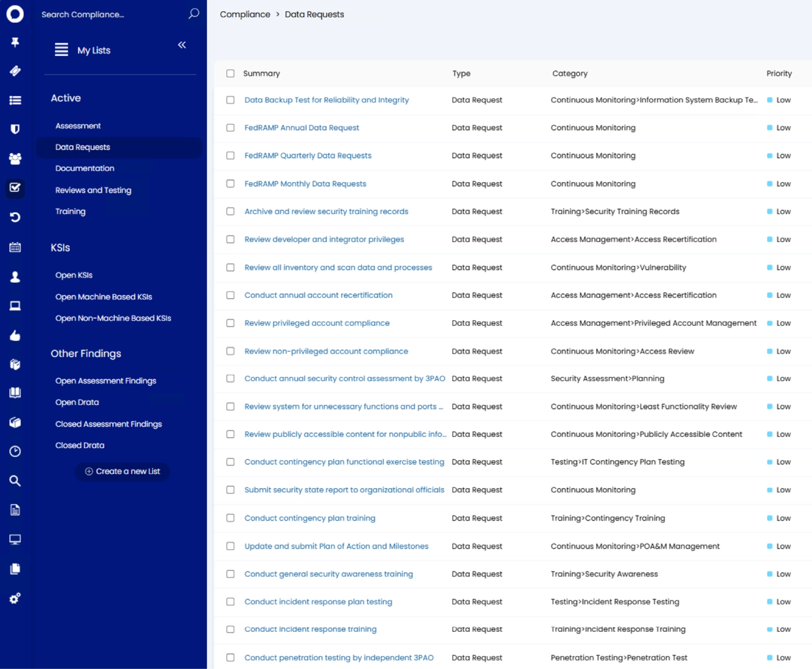The image size is (812, 669).
Task: Expand the My Lists hamburger menu
Action: [61, 50]
